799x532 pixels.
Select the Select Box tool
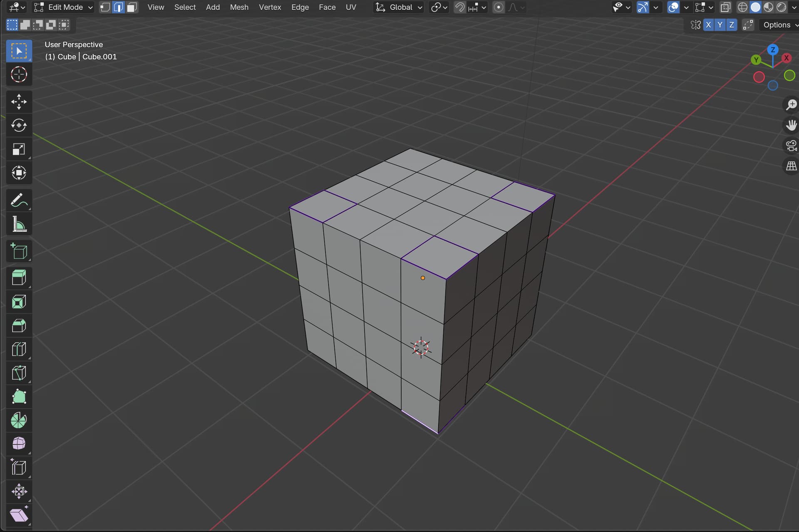[19, 51]
